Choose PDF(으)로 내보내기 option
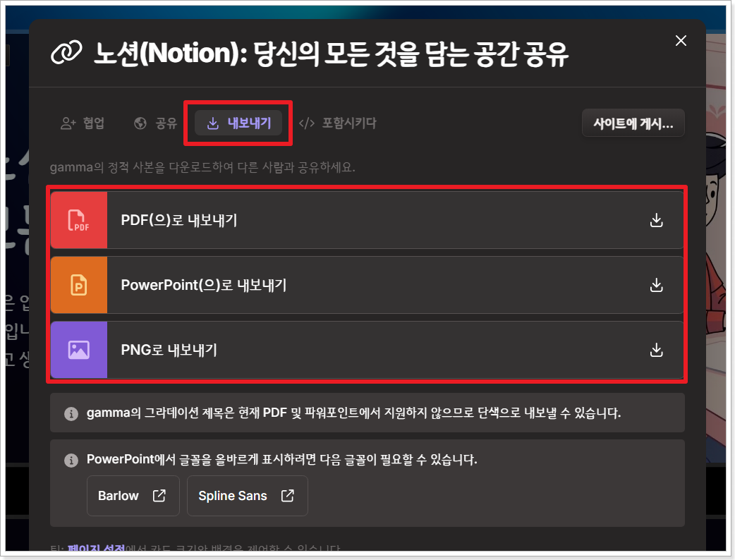Image resolution: width=735 pixels, height=560 pixels. pos(367,220)
